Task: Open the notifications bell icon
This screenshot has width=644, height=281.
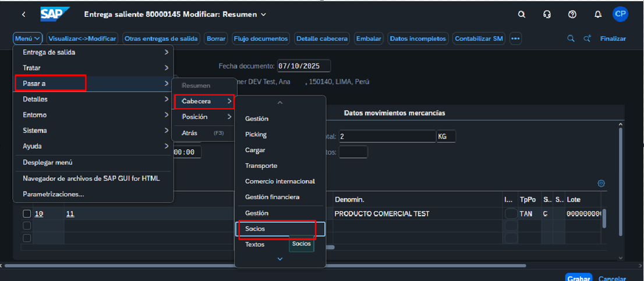Action: (x=597, y=15)
